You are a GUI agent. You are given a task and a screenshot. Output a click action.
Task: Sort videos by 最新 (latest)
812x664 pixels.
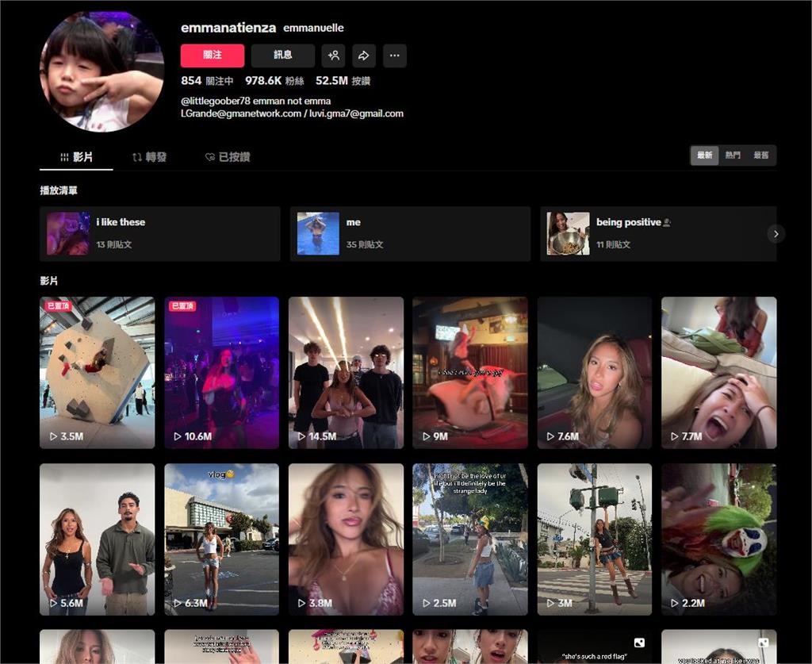coord(704,155)
